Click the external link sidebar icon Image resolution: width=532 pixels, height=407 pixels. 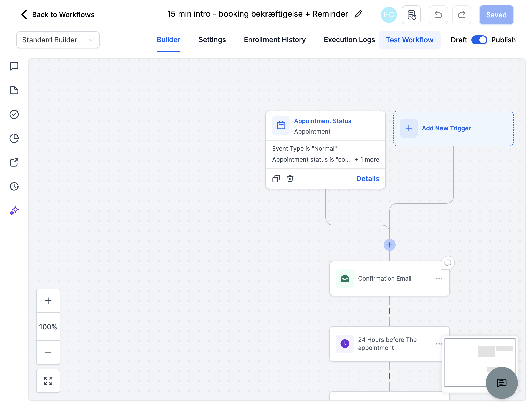point(14,162)
